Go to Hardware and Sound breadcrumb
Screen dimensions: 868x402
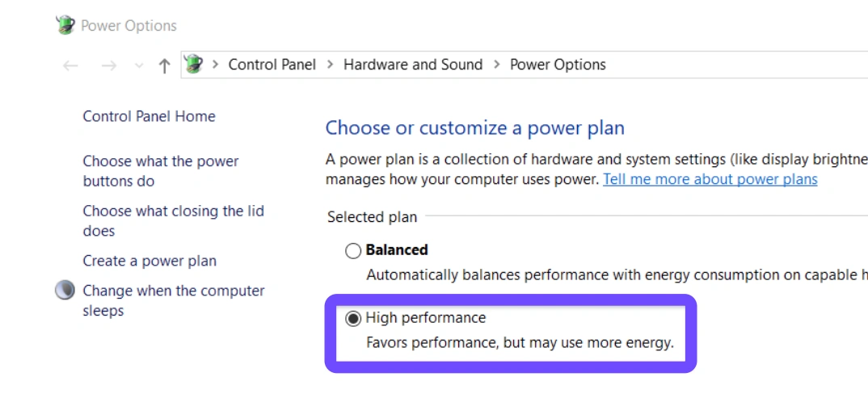(413, 65)
